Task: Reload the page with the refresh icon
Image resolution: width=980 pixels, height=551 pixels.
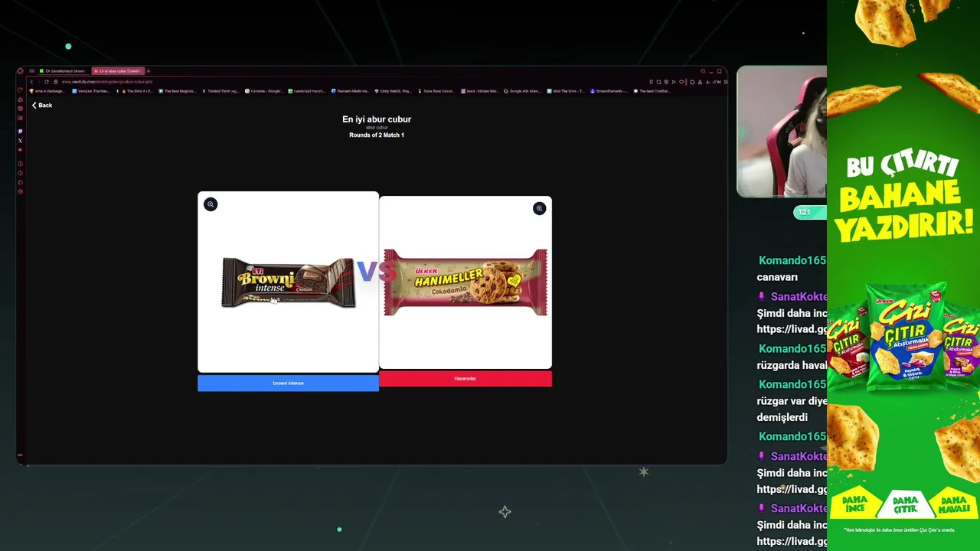Action: point(47,82)
